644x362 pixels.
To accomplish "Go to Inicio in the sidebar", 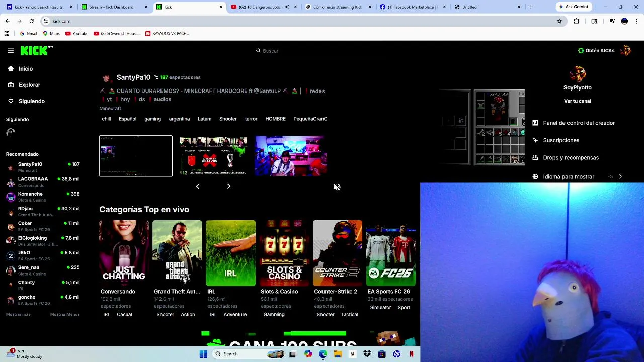I will [26, 69].
